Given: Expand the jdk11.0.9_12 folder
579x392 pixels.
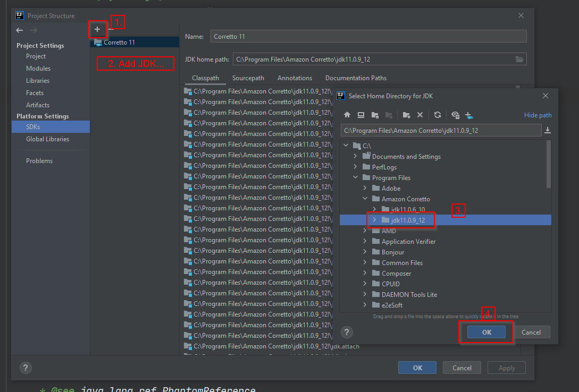Looking at the screenshot, I should (x=374, y=220).
